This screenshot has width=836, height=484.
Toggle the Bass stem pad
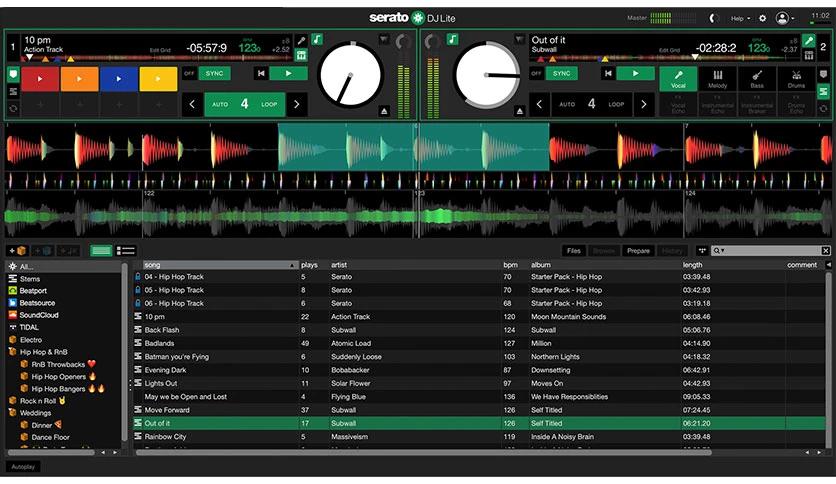(757, 79)
